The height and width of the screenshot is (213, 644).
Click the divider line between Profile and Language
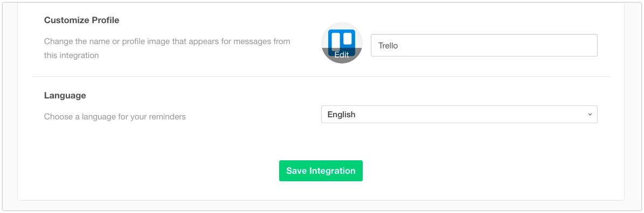pos(321,76)
